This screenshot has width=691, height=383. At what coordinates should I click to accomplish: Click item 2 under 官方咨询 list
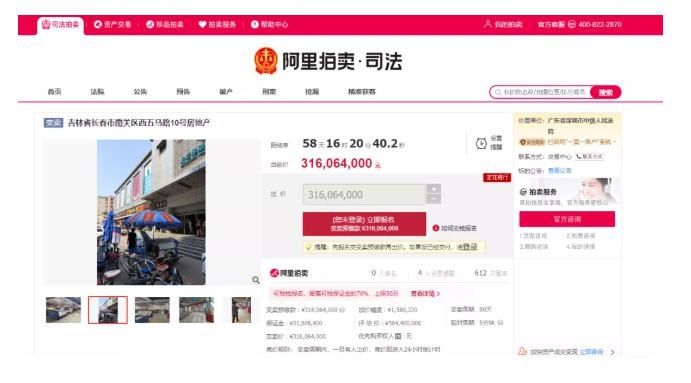pyautogui.click(x=580, y=236)
